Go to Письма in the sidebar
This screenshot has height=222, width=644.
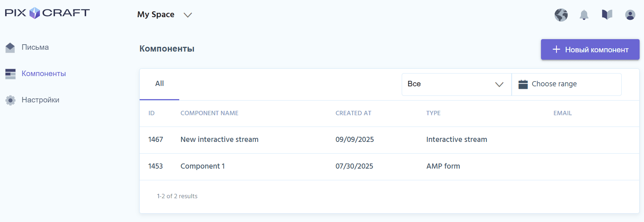pos(35,48)
